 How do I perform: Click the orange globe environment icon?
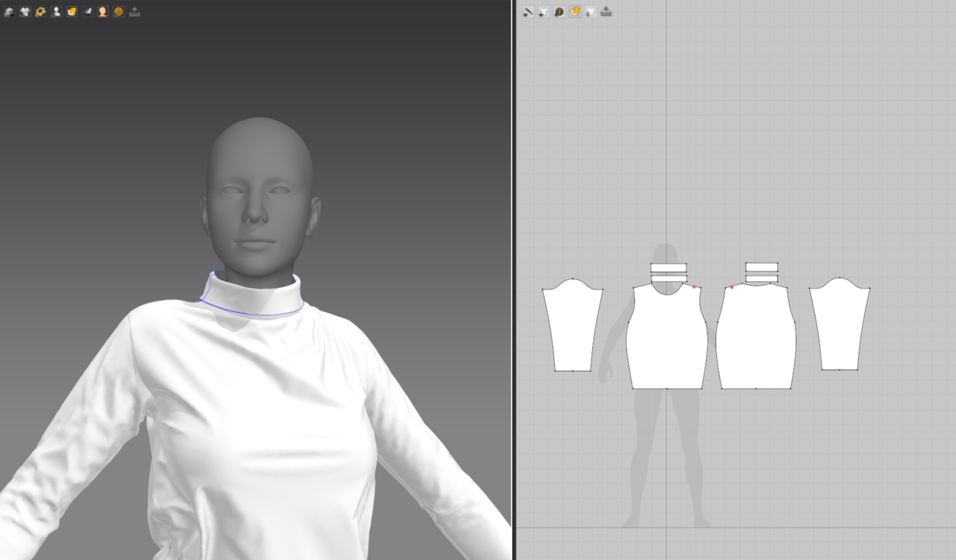click(118, 12)
